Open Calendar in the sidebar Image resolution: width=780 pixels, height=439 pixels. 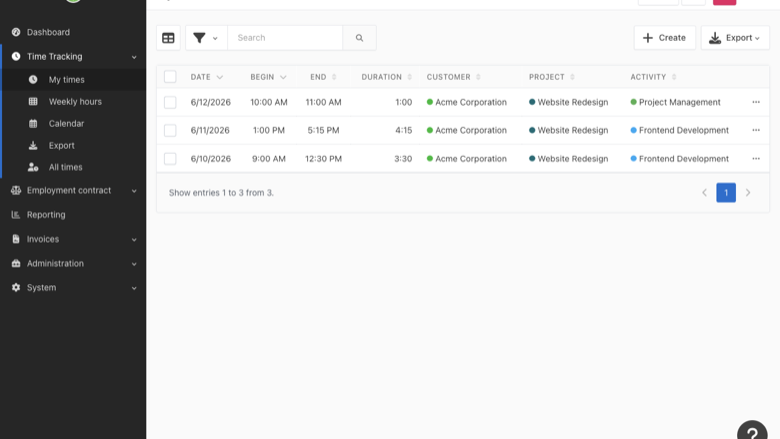coord(73,123)
